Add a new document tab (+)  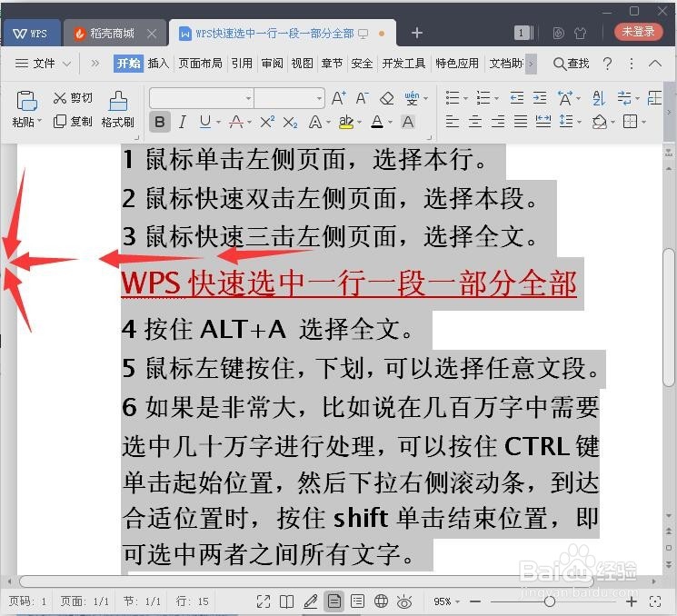(x=416, y=33)
